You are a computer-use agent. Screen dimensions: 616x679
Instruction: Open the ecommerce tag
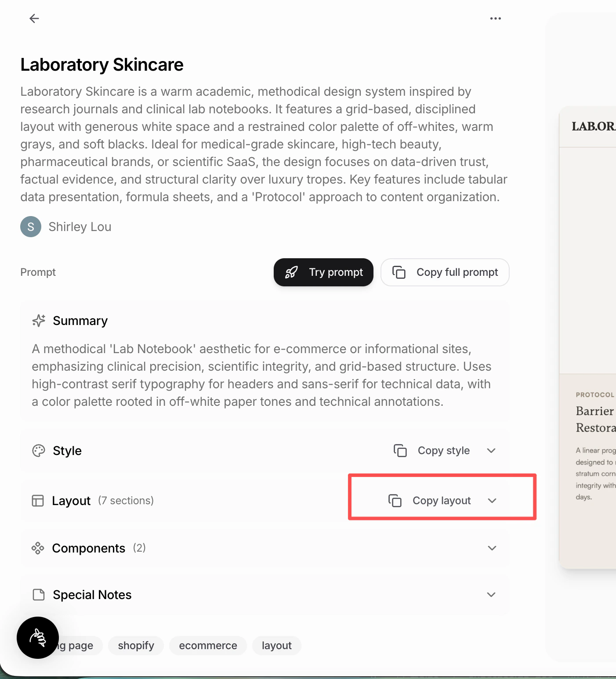tap(208, 646)
